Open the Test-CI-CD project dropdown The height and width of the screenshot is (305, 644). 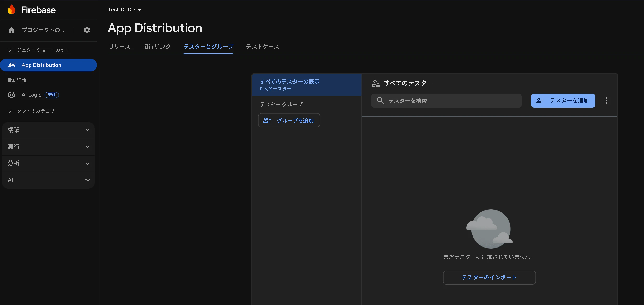coord(125,10)
